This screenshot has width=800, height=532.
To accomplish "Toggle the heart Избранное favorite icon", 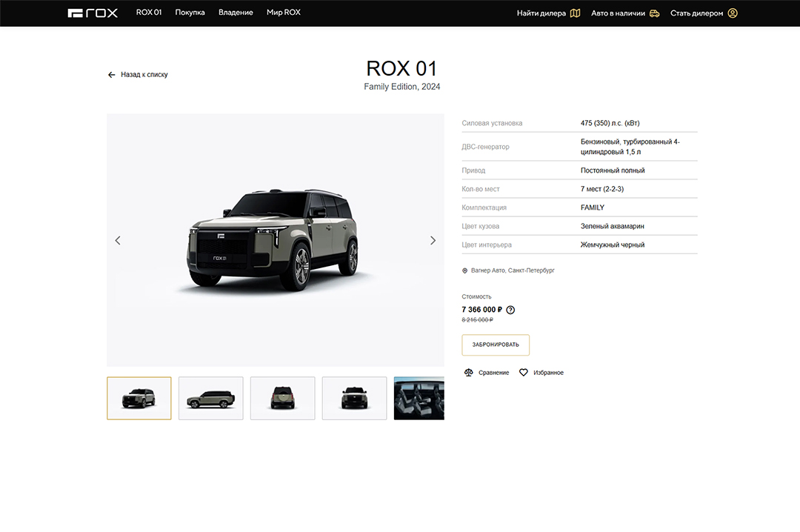I will [x=524, y=373].
